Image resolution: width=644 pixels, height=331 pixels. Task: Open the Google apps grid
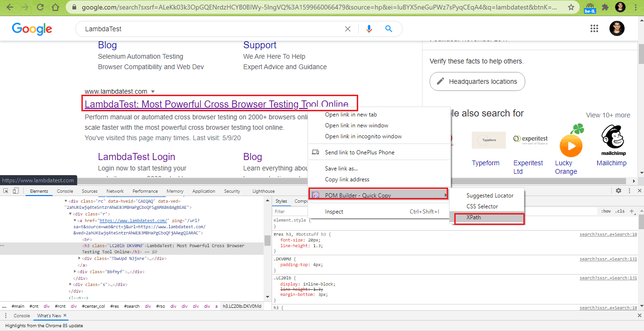(x=594, y=28)
